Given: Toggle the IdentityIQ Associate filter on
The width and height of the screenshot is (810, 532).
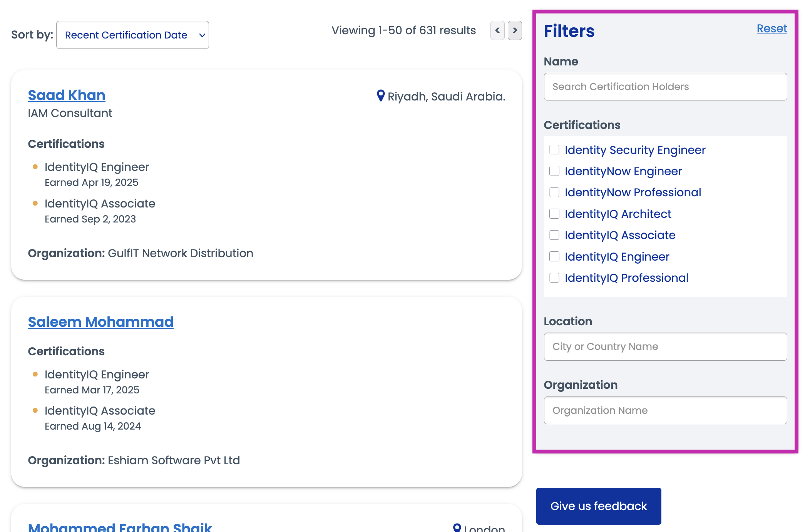Looking at the screenshot, I should [x=554, y=235].
